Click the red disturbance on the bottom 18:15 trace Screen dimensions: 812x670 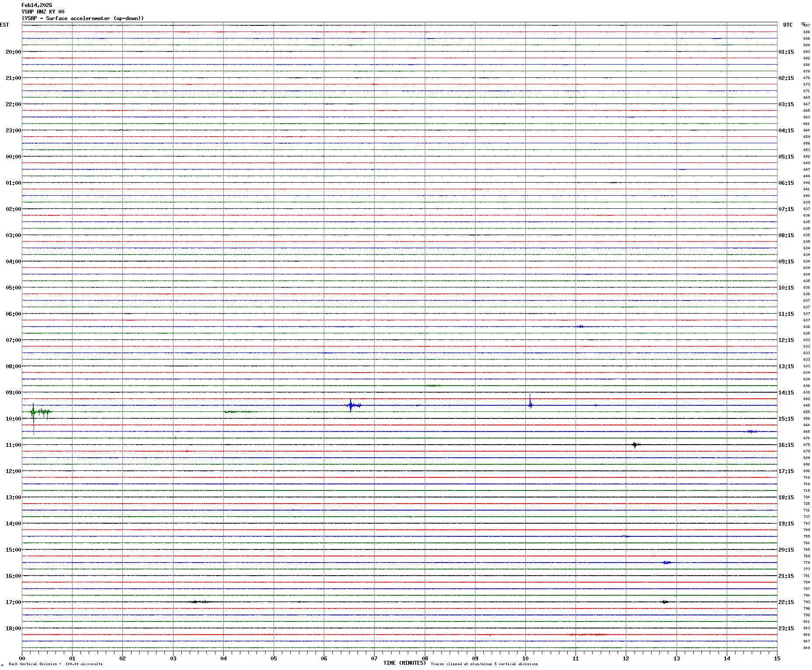point(587,635)
